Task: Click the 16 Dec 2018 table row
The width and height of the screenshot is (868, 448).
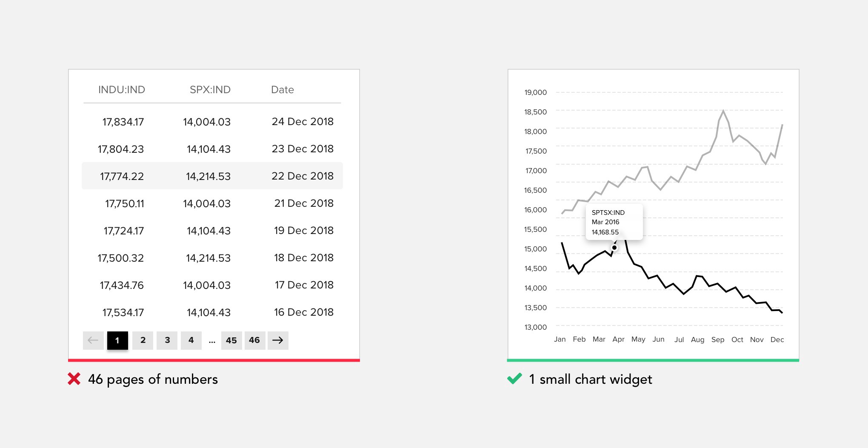Action: (212, 312)
